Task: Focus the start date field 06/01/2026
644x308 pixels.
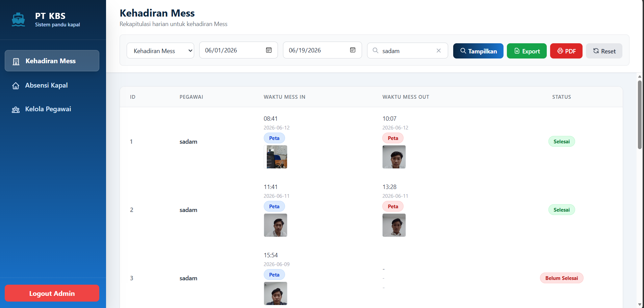Action: click(238, 50)
